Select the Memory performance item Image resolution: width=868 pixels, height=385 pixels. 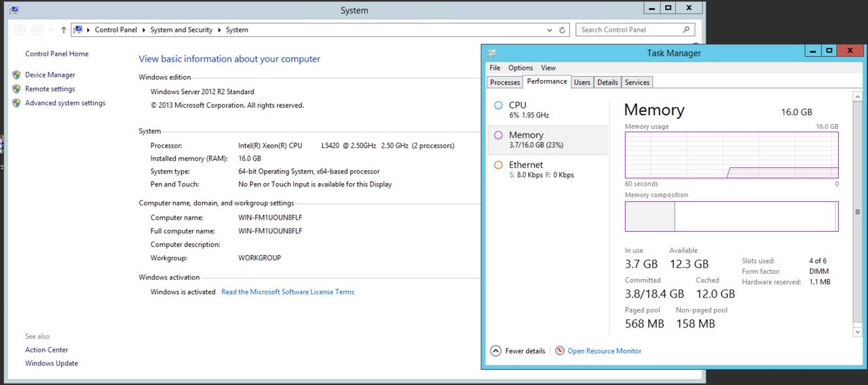[x=547, y=140]
